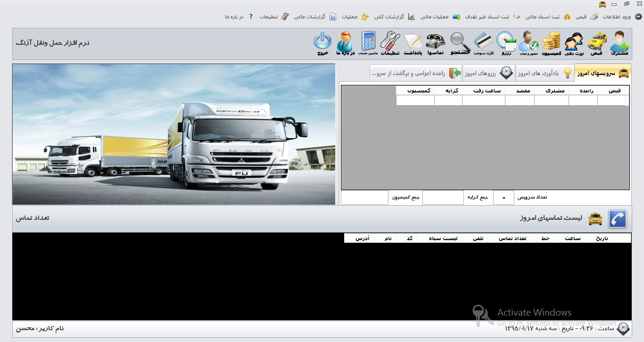This screenshot has width=644, height=342.
Task: Open the کارت سوخت fuel card icon
Action: (x=483, y=43)
